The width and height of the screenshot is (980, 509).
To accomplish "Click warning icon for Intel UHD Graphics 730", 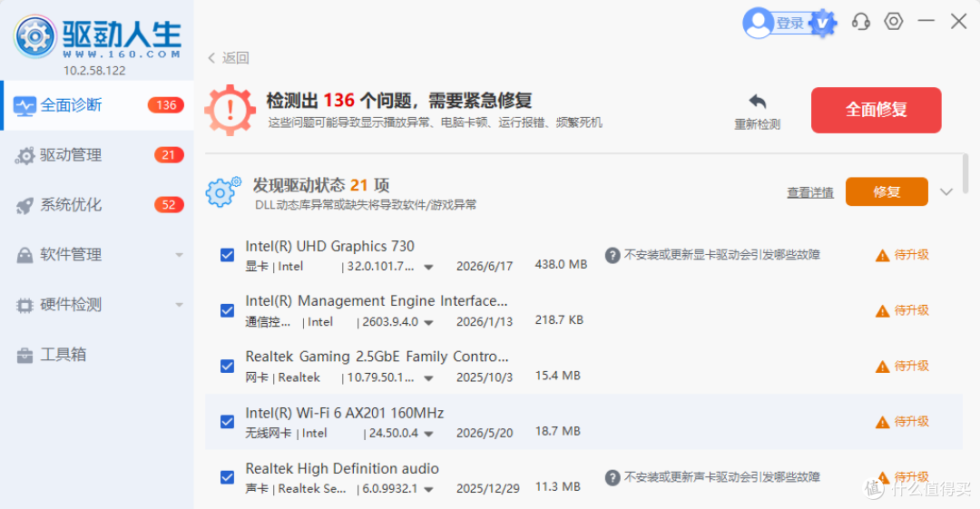I will click(883, 256).
